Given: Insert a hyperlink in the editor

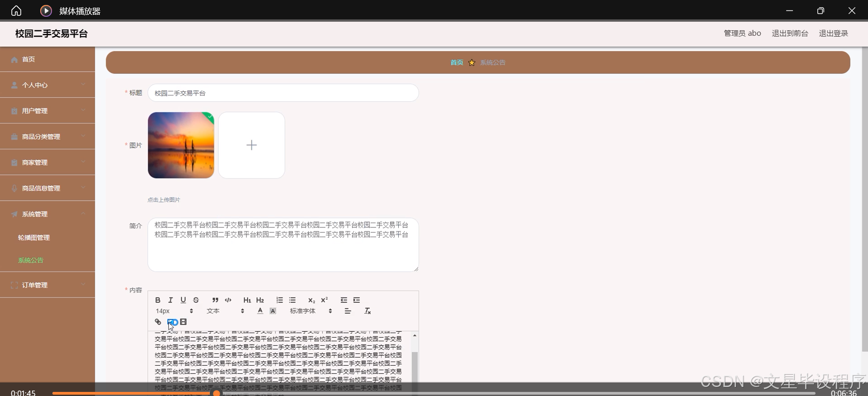Looking at the screenshot, I should (x=158, y=322).
